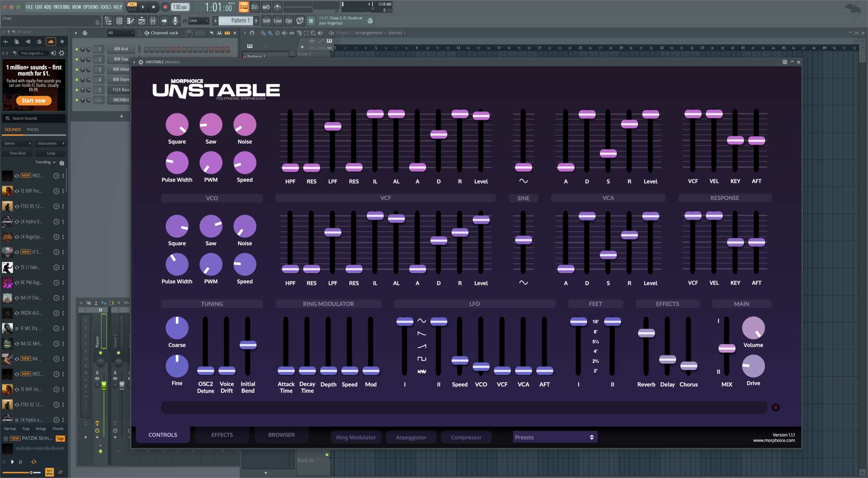Screen dimensions: 868x478
Task: Click the 808 Kick channel button
Action: (121, 49)
